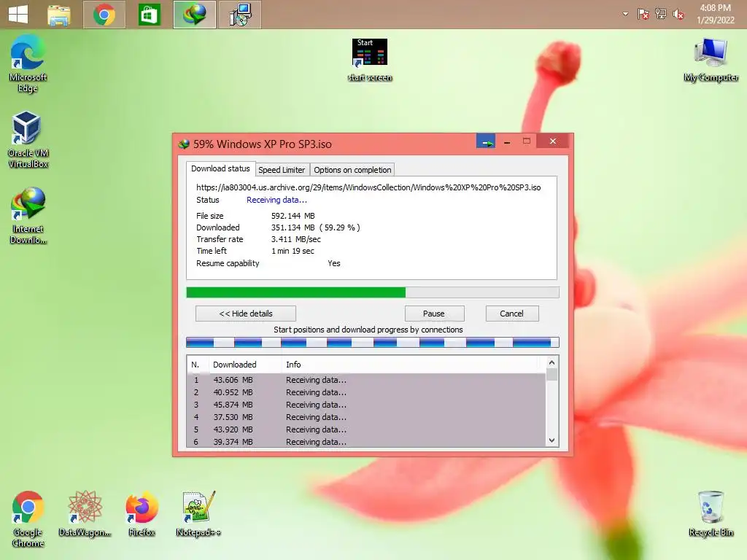
Task: Click the connections list scroll up arrow
Action: 551,363
